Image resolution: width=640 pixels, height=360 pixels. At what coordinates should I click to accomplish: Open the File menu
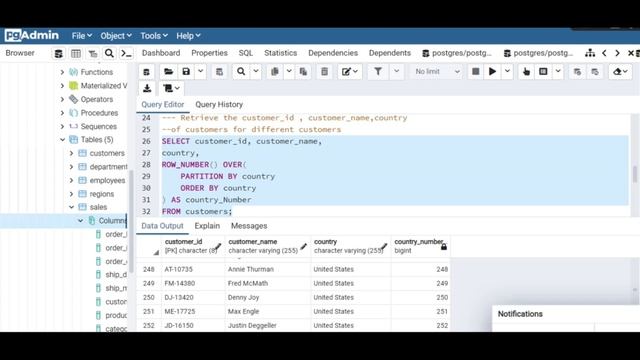tap(82, 36)
